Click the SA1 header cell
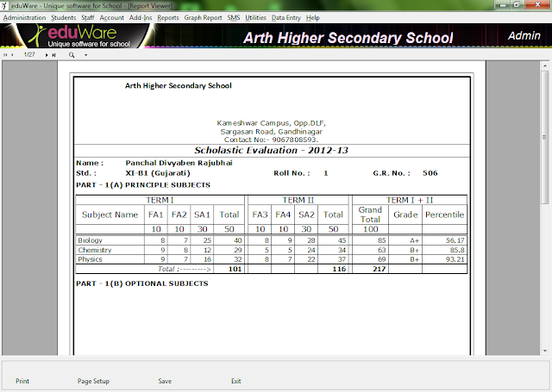The height and width of the screenshot is (392, 552). 202,215
